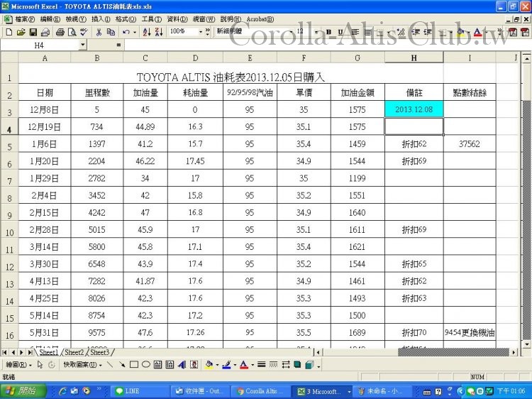
Task: Create a new blank workbook
Action: pyautogui.click(x=9, y=32)
